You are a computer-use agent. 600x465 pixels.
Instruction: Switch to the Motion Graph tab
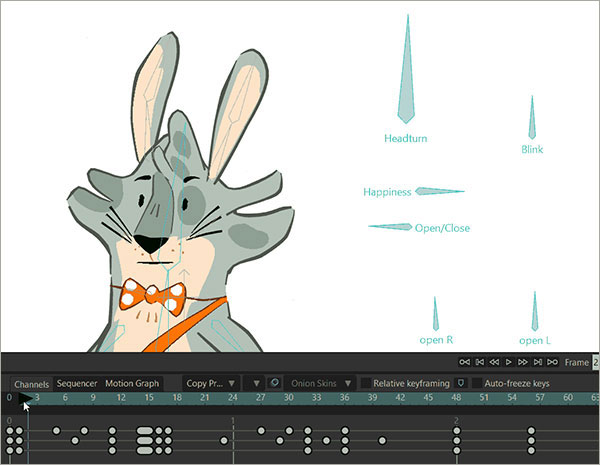click(x=132, y=383)
